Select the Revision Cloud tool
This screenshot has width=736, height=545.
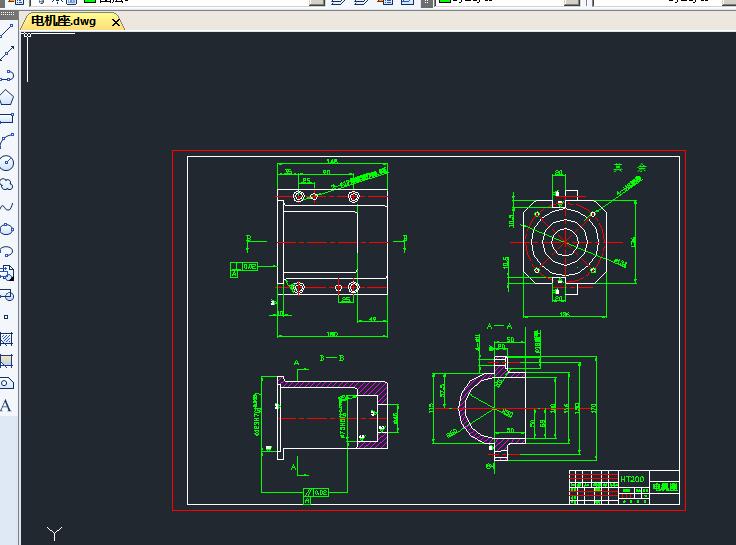7,184
